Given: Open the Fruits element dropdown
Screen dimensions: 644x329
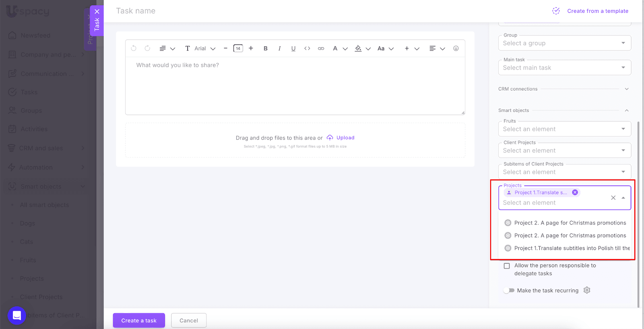Looking at the screenshot, I should (x=565, y=129).
